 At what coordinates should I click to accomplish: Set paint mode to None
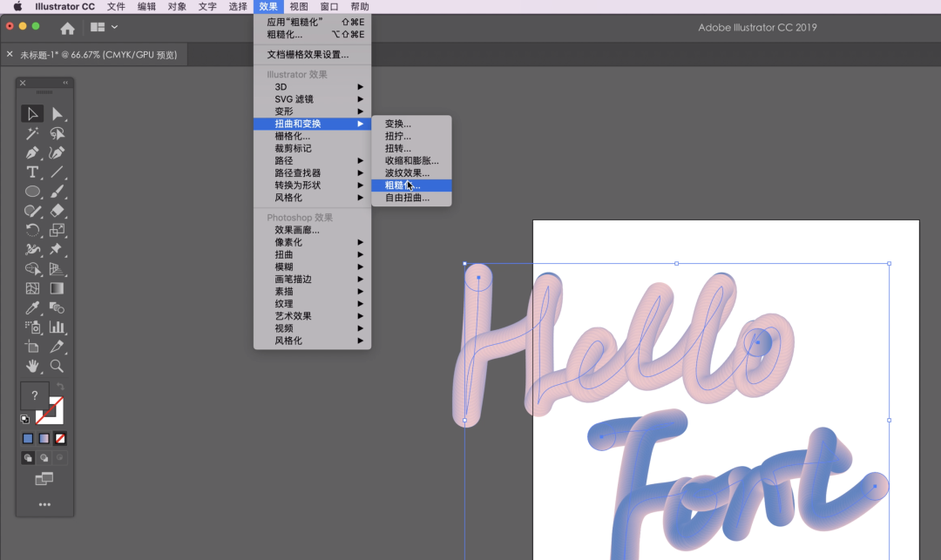[x=60, y=439]
